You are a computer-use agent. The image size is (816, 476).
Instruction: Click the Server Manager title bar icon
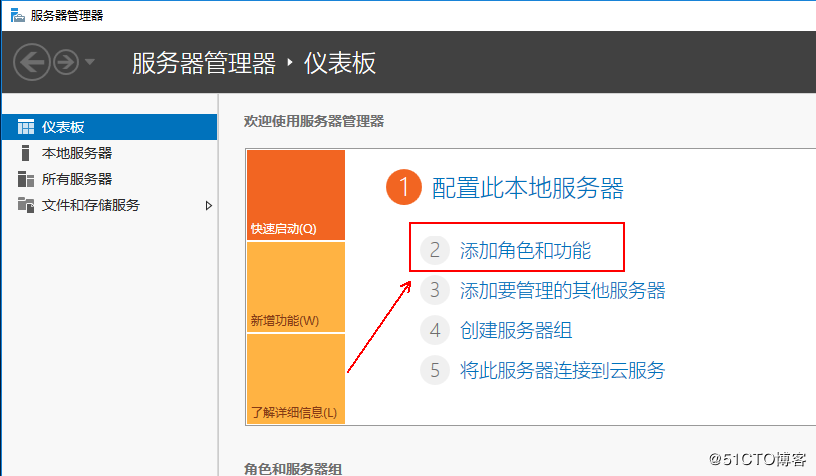point(17,15)
